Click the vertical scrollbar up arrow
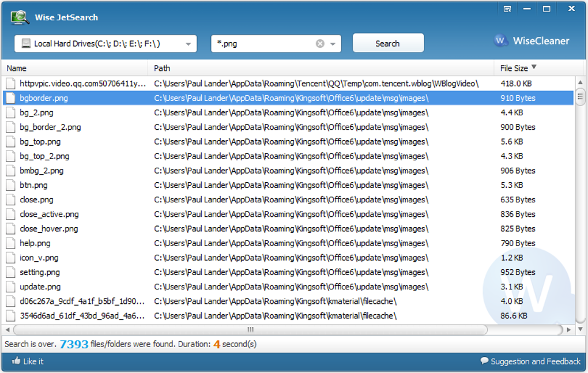Screen dimensions: 588x373 pyautogui.click(x=580, y=82)
